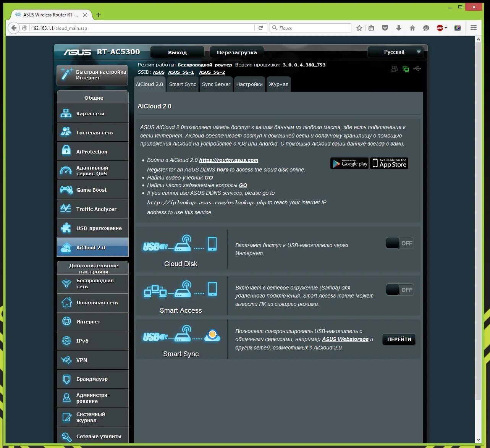
Task: Click the DDNS 'here' link
Action: 222,170
